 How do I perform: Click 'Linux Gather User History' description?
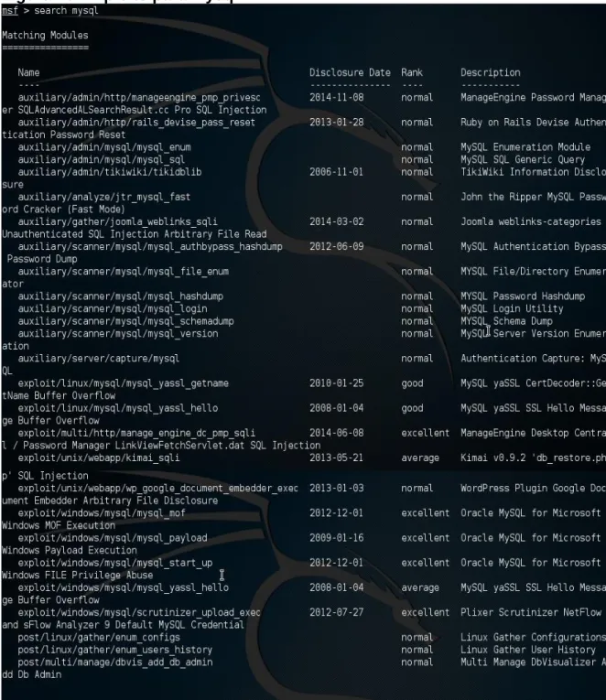coord(528,650)
